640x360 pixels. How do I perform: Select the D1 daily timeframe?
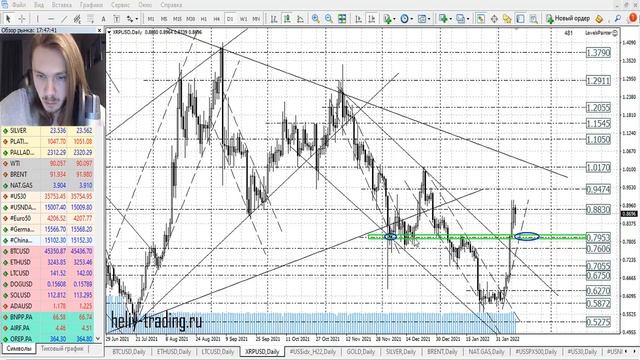click(230, 19)
